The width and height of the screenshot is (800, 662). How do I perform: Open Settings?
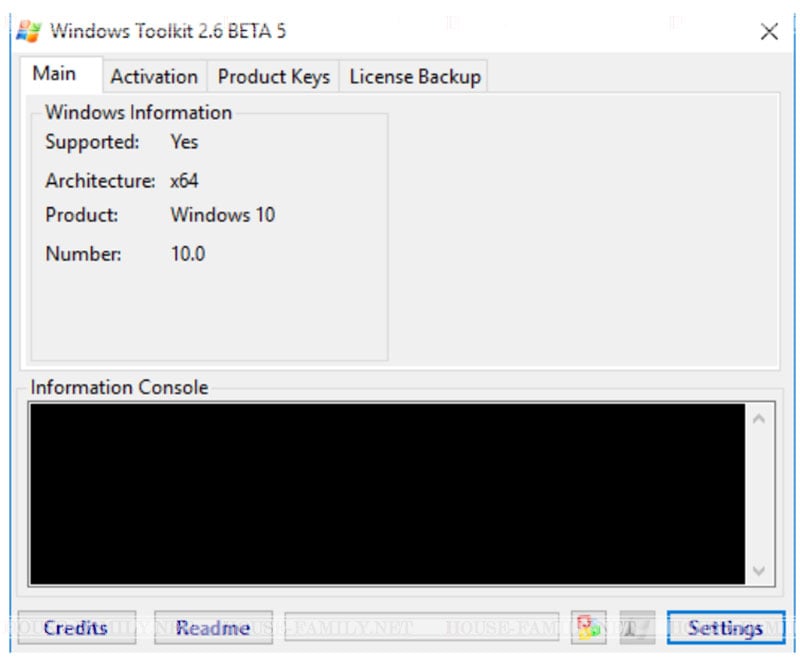pyautogui.click(x=726, y=627)
